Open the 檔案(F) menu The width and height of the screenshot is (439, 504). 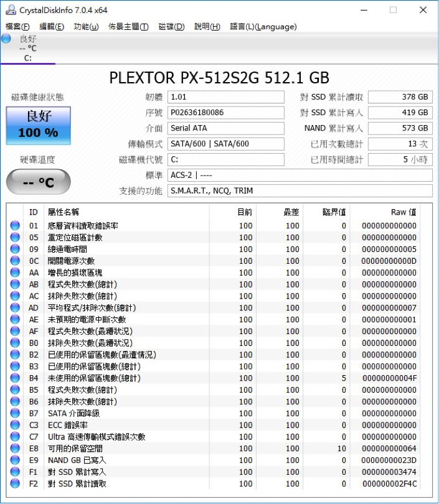(17, 27)
